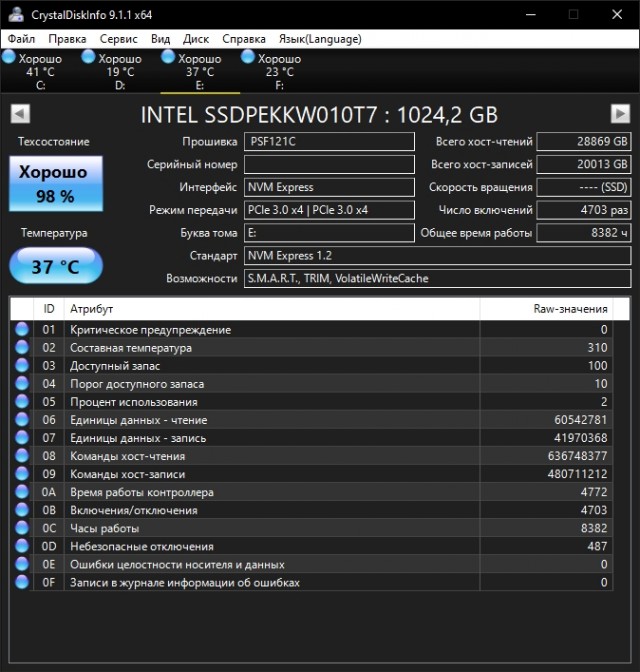Click raw value 41970368
The image size is (640, 672).
(580, 438)
